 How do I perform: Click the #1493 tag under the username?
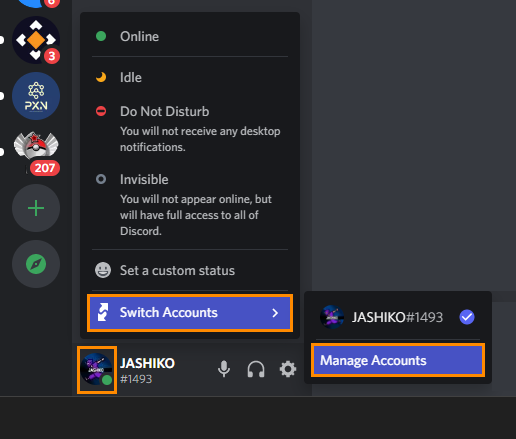[x=136, y=379]
